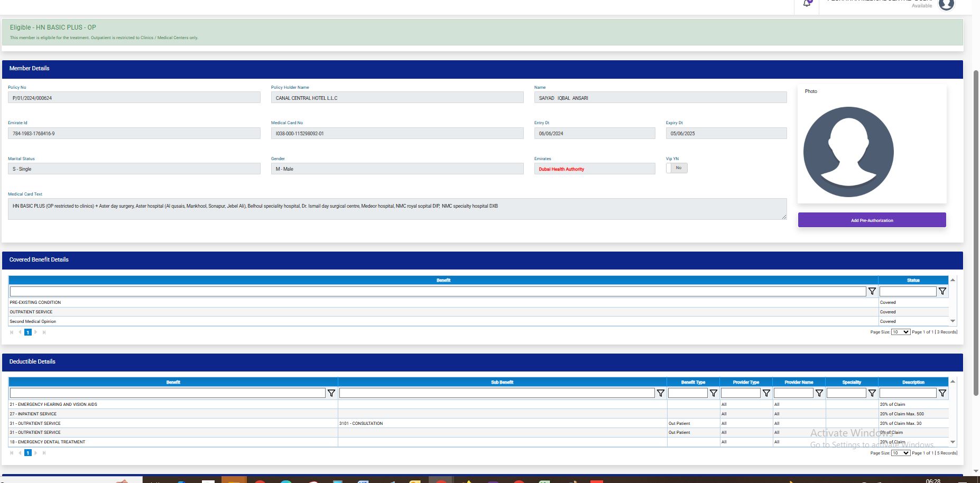The width and height of the screenshot is (980, 483).
Task: Click Benefit filter icon in Covered Benefit Details
Action: tap(872, 291)
